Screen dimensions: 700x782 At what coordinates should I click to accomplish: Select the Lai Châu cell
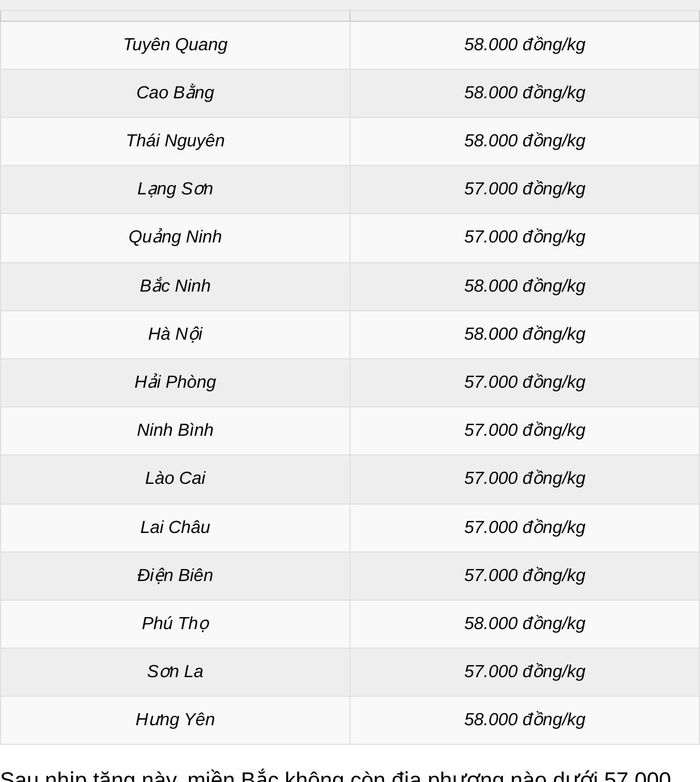tap(175, 527)
